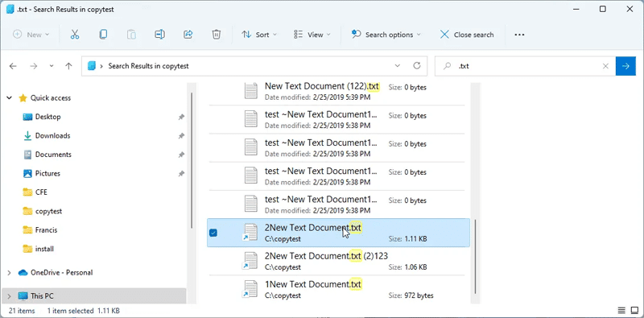644x318 pixels.
Task: Go up one folder level arrow
Action: click(69, 66)
